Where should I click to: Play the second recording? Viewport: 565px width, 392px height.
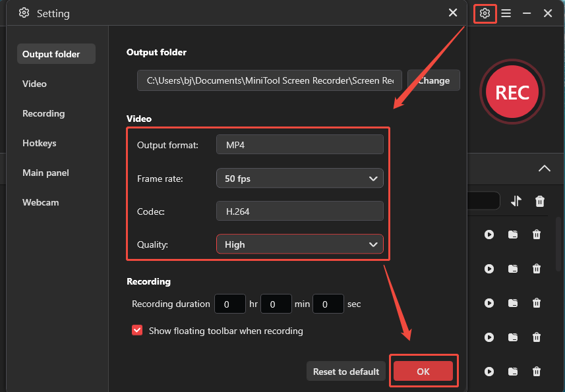pyautogui.click(x=489, y=268)
